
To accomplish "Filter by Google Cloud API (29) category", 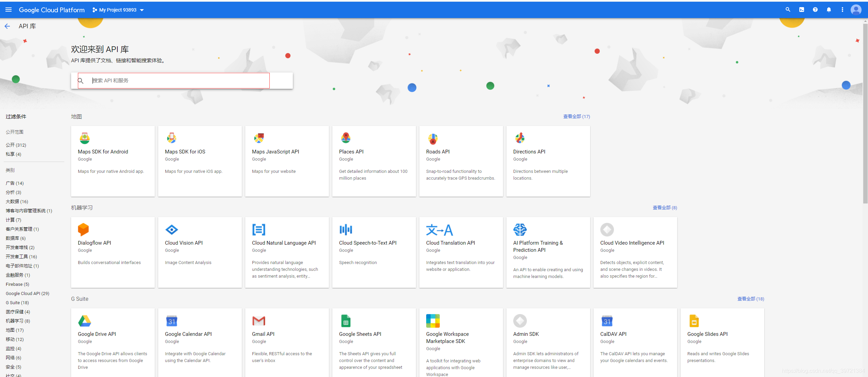I will pos(28,293).
